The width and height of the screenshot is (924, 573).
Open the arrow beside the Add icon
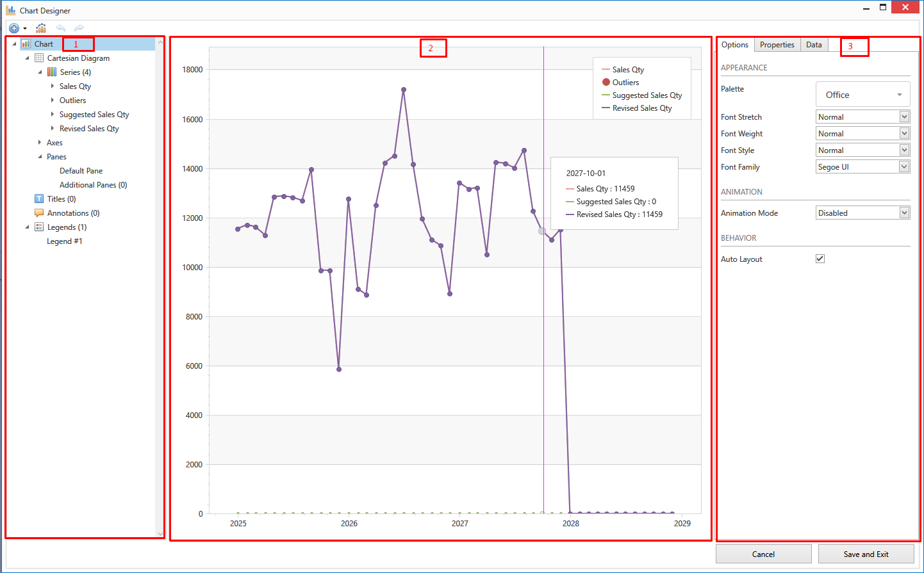click(25, 28)
